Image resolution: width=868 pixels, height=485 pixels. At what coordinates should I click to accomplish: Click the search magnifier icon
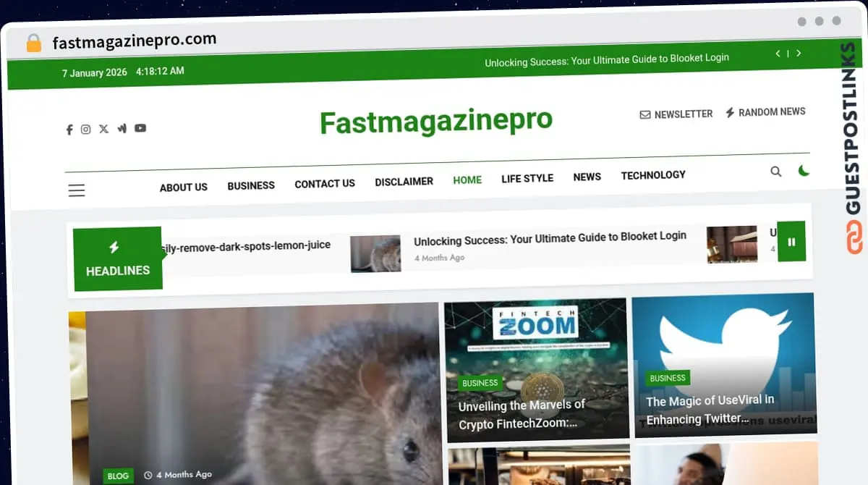[776, 172]
